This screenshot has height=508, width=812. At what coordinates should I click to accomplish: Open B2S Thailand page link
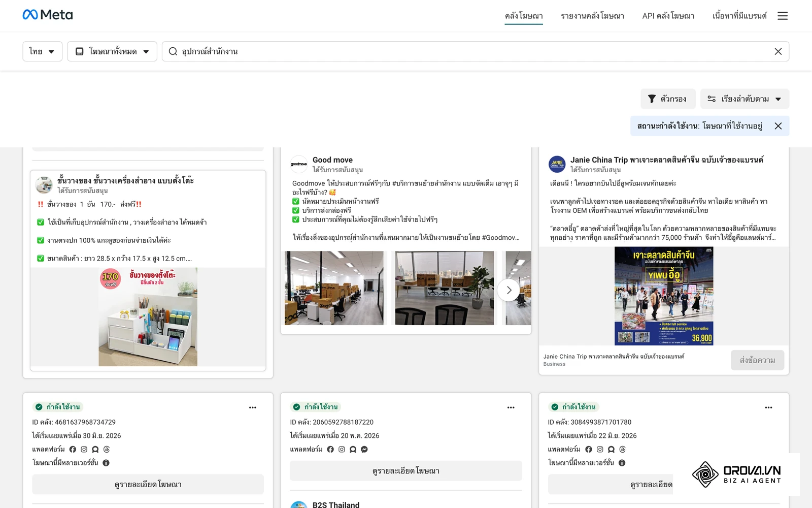coord(336,504)
